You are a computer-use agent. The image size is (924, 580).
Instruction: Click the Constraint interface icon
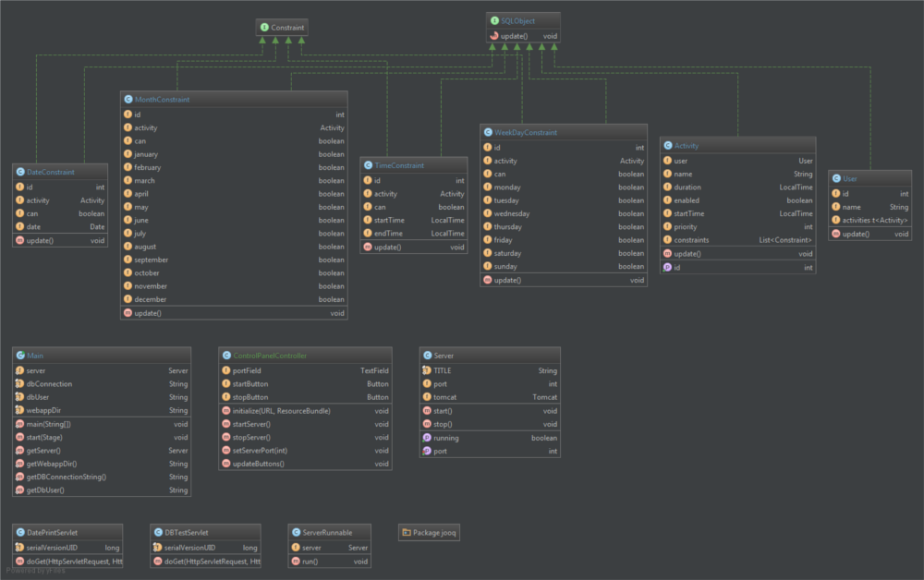(x=264, y=27)
